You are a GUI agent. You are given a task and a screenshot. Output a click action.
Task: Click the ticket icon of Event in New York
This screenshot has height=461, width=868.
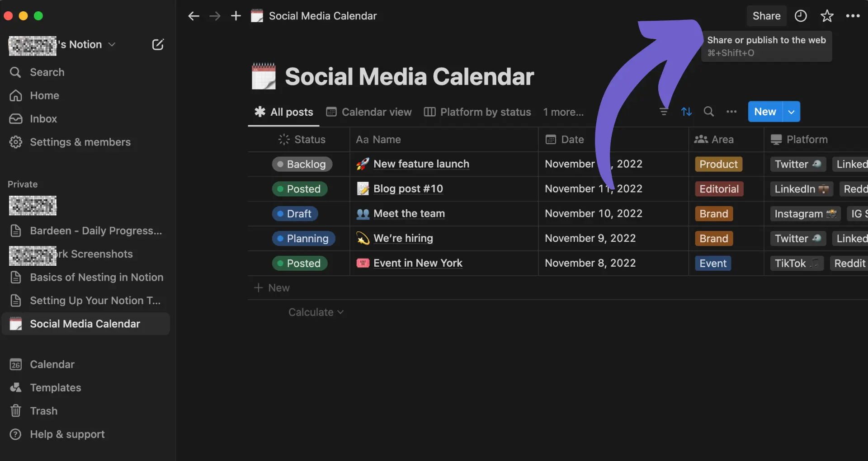coord(363,263)
